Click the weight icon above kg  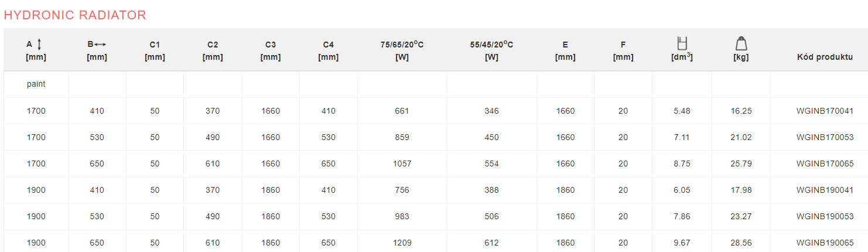coord(741,43)
